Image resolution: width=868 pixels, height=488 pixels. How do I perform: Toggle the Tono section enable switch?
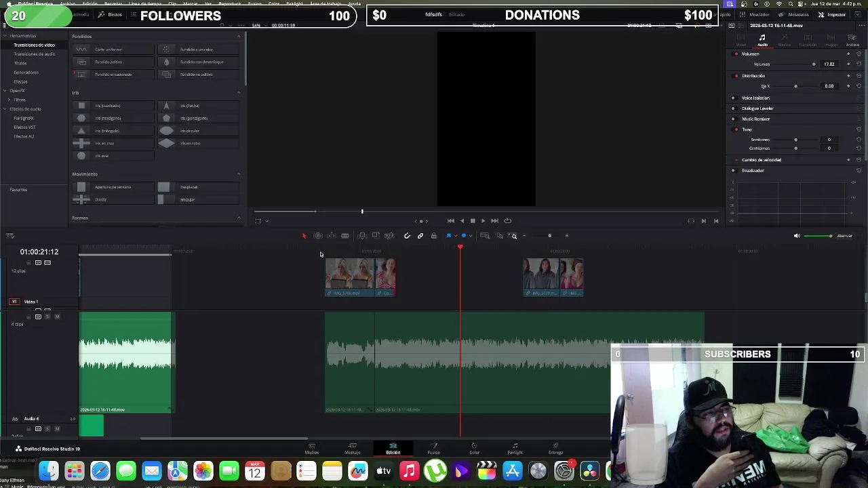[736, 129]
